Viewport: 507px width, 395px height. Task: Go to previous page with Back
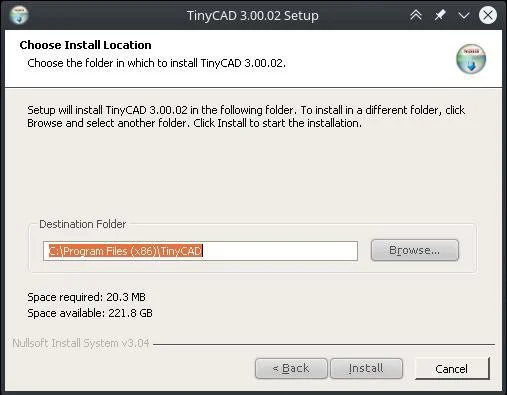click(x=291, y=368)
